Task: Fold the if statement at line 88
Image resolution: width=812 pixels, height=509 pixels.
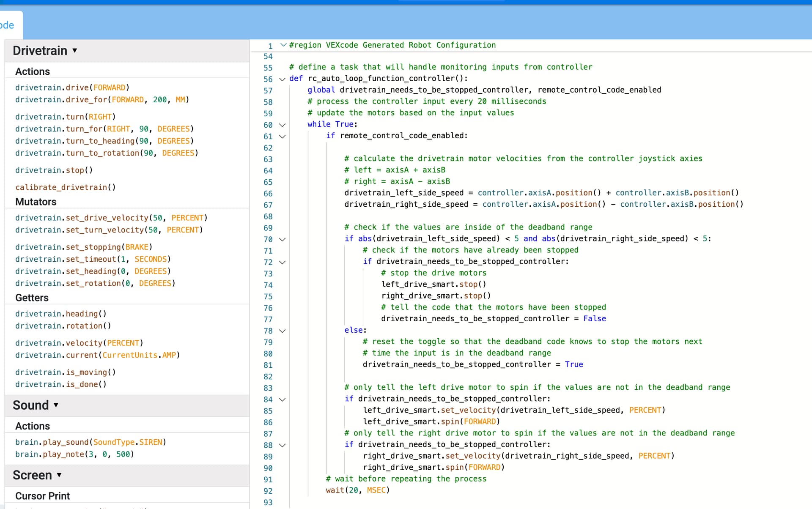Action: pyautogui.click(x=282, y=445)
